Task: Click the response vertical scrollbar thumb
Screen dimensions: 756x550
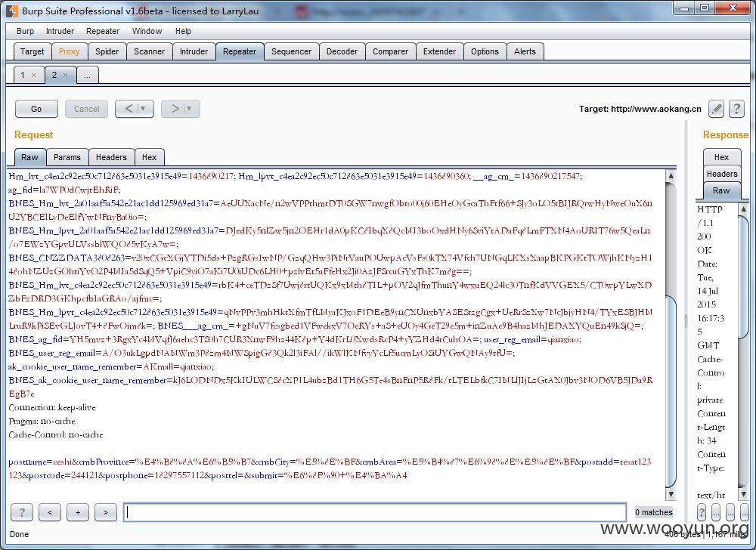Action: coord(743,278)
